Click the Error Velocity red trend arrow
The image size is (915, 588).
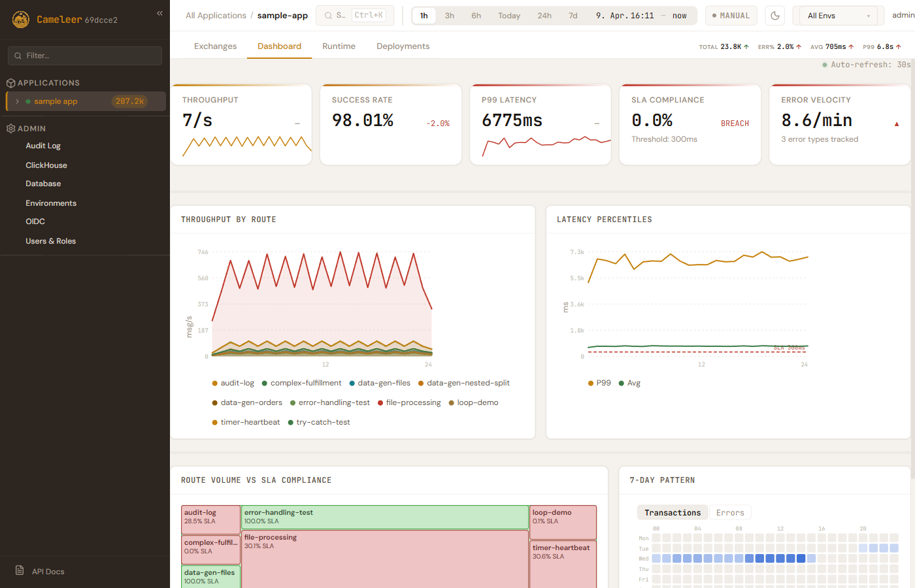click(896, 123)
